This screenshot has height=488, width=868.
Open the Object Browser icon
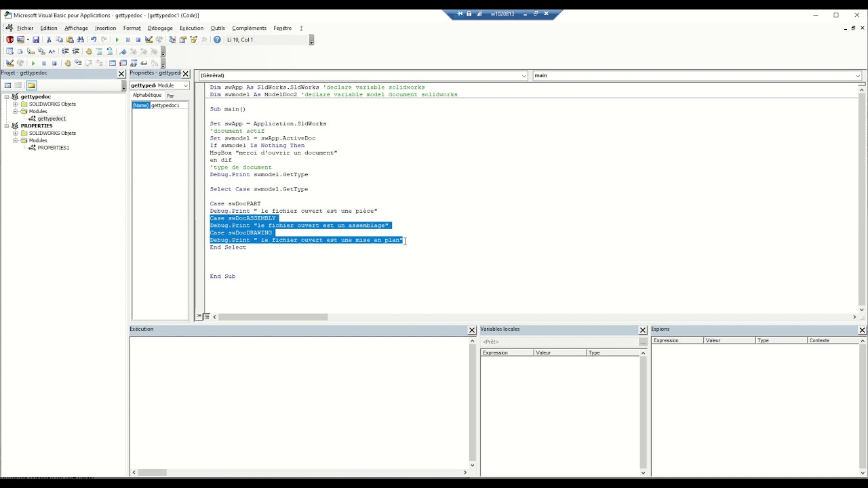coord(193,39)
